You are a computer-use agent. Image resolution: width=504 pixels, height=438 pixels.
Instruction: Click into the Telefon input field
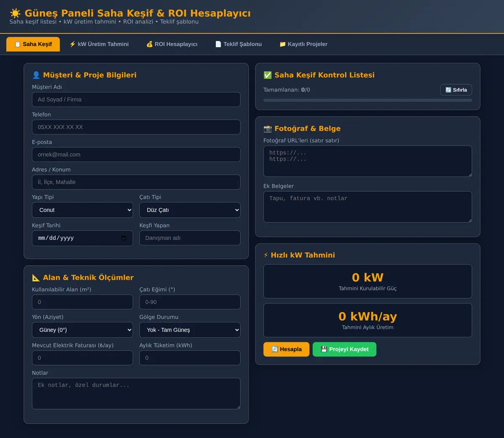coord(136,127)
